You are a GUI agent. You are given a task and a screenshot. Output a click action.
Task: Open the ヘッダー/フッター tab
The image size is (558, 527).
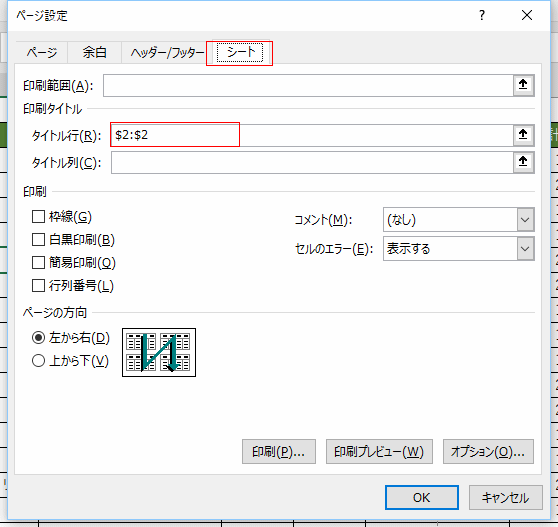(x=167, y=53)
